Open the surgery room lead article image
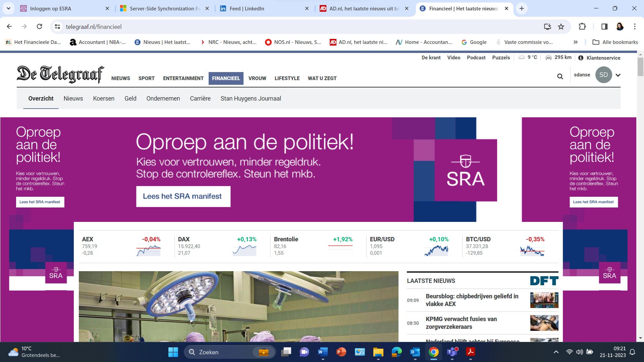Viewport: 644px width, 362px height. [238, 306]
